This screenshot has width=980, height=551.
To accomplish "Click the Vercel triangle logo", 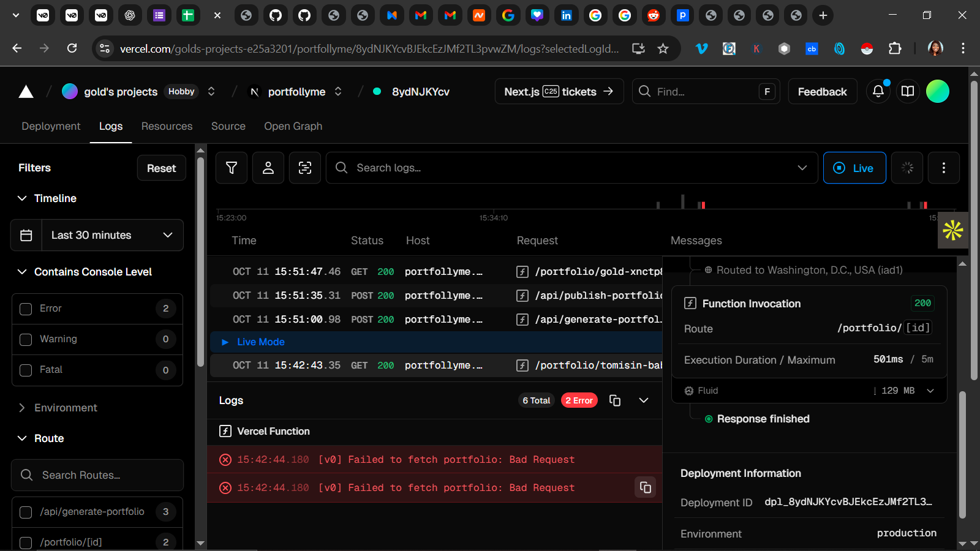I will [x=26, y=92].
